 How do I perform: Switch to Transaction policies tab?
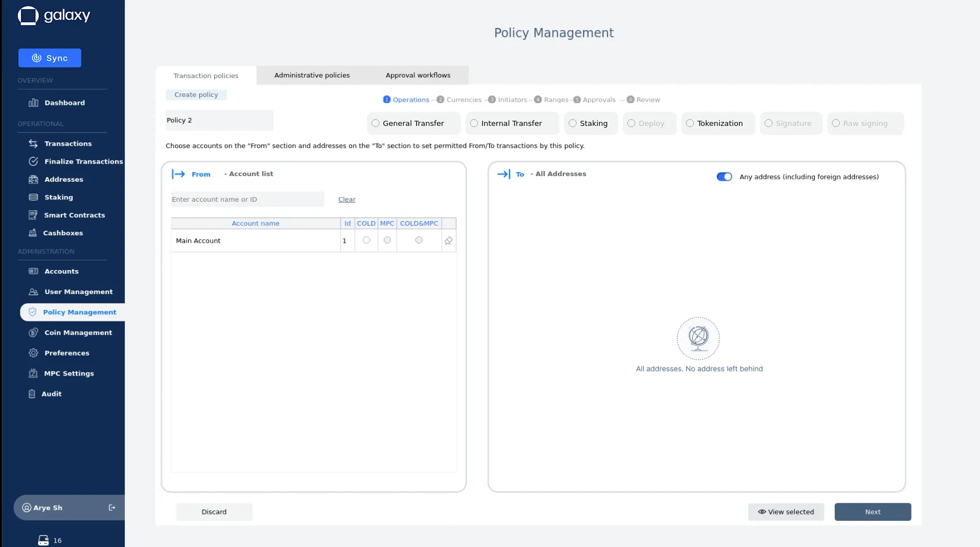(x=206, y=75)
